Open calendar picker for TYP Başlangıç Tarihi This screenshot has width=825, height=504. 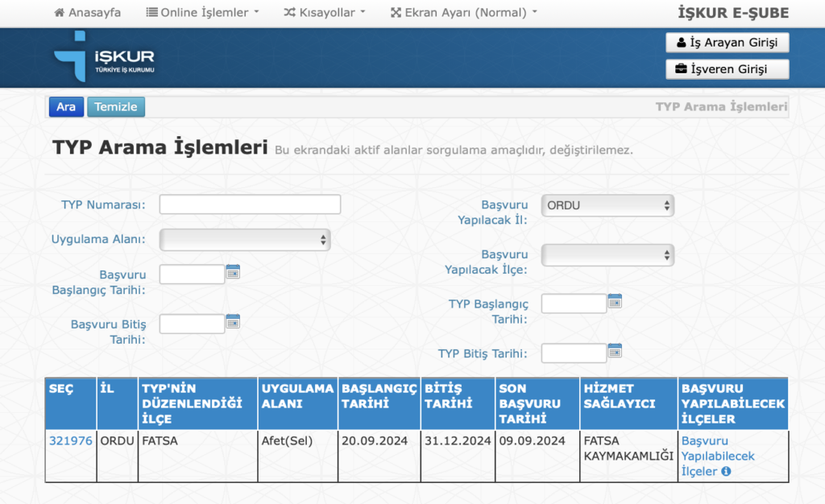click(615, 301)
